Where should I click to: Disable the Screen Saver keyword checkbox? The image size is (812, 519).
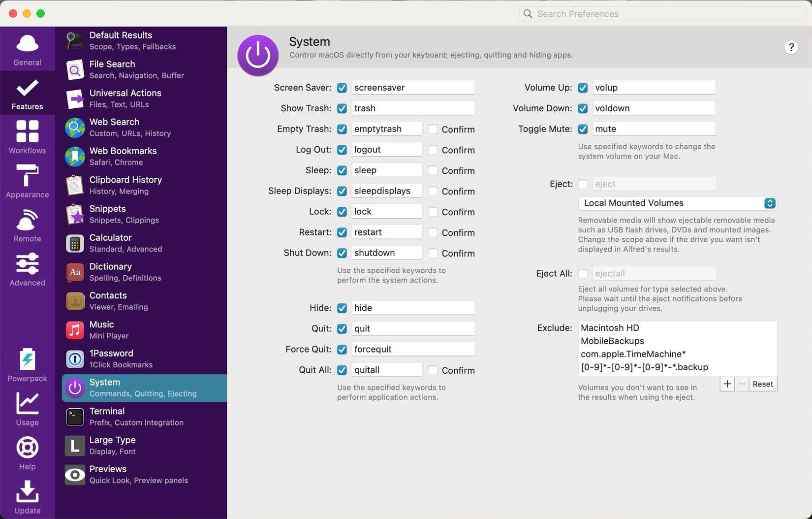click(342, 88)
